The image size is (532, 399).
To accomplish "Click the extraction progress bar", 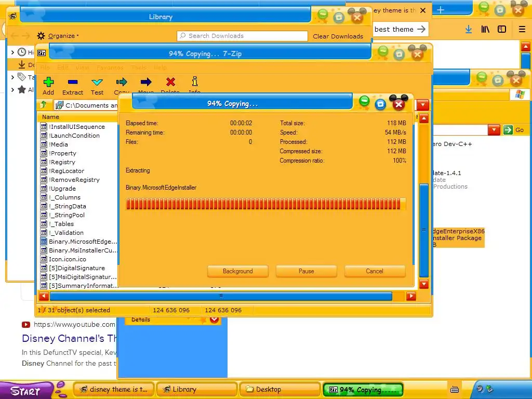I will pos(265,204).
